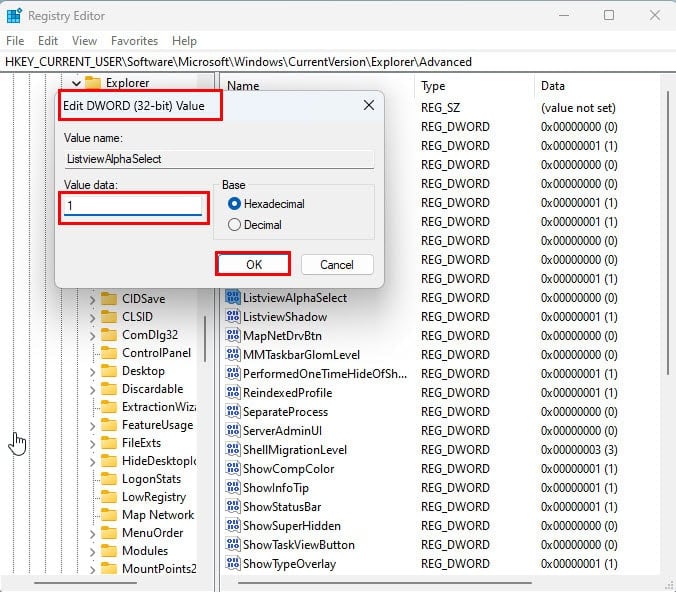
Task: Select the MountPoints2 key label
Action: (x=159, y=569)
